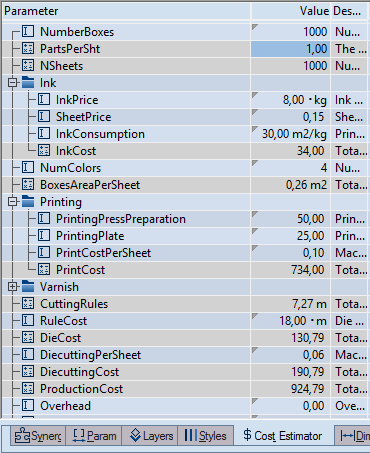Click the Value column header

click(290, 11)
